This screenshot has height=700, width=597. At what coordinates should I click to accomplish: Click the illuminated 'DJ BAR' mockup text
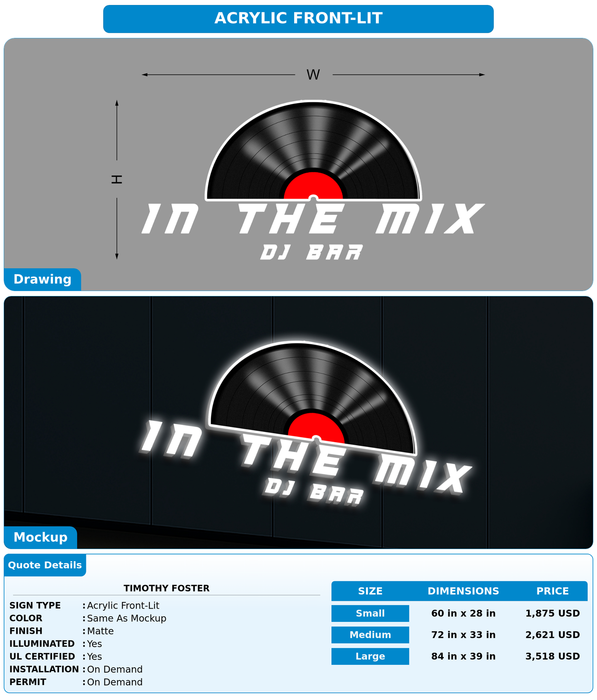point(314,491)
